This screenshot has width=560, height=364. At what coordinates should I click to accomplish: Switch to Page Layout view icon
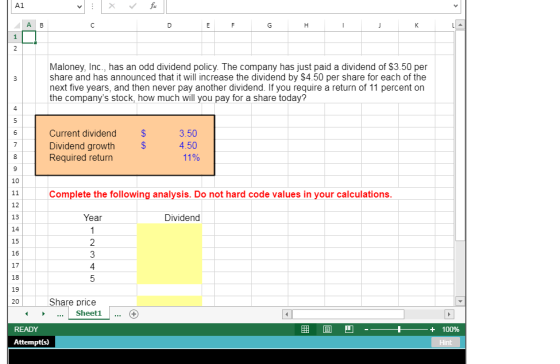327,329
